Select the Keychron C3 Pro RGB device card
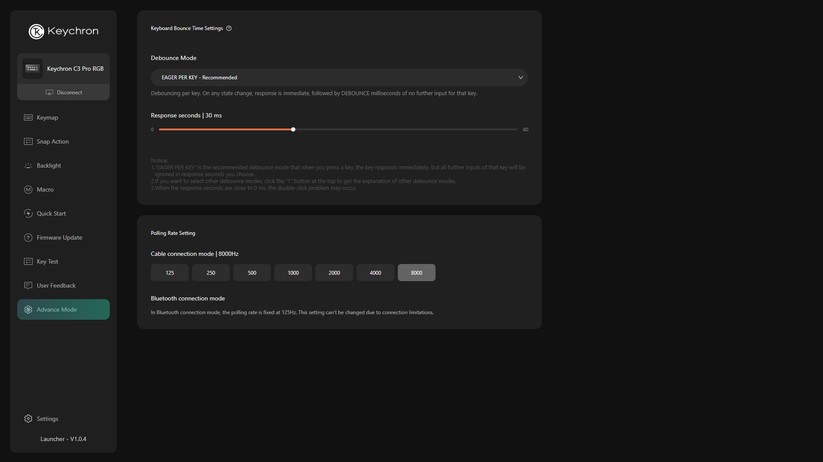 (63, 69)
